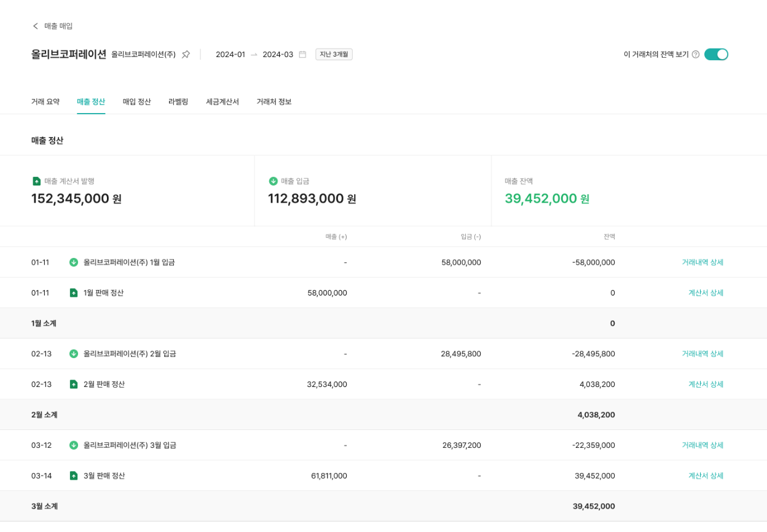Open the 2024-03 end date picker
The image size is (767, 532).
pyautogui.click(x=278, y=54)
